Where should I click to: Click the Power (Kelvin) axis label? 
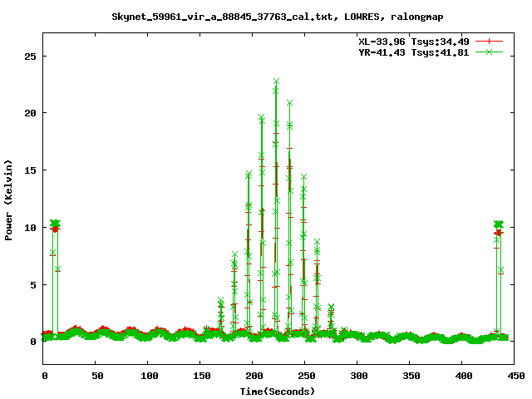(8, 200)
